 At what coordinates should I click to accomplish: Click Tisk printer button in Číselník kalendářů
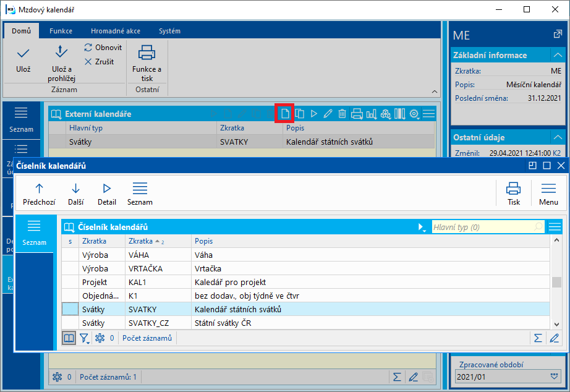(x=513, y=194)
